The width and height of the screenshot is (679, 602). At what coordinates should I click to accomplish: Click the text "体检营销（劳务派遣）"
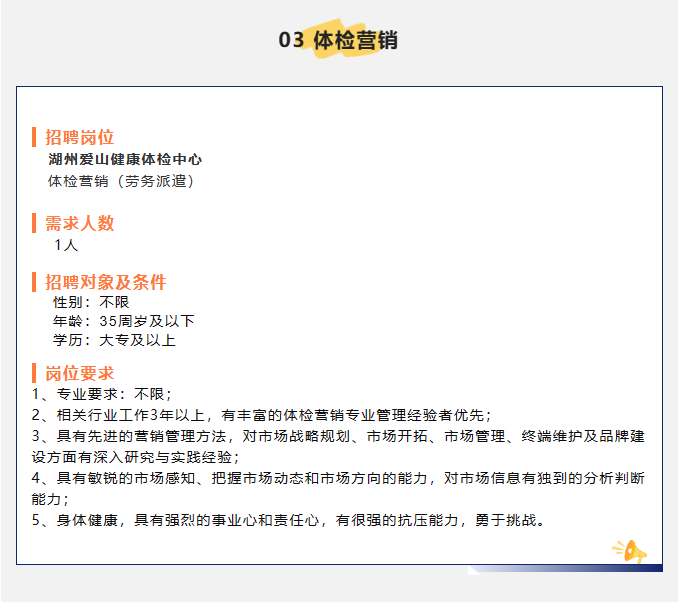coord(121,181)
